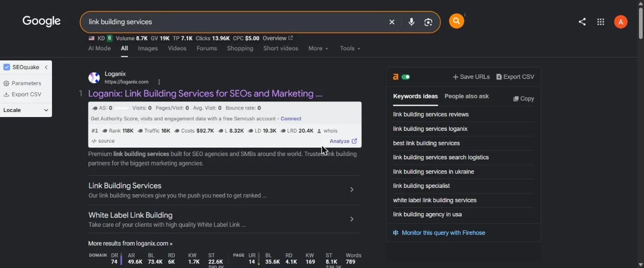Image resolution: width=644 pixels, height=268 pixels.
Task: Focus the Google search input field
Action: pyautogui.click(x=235, y=22)
